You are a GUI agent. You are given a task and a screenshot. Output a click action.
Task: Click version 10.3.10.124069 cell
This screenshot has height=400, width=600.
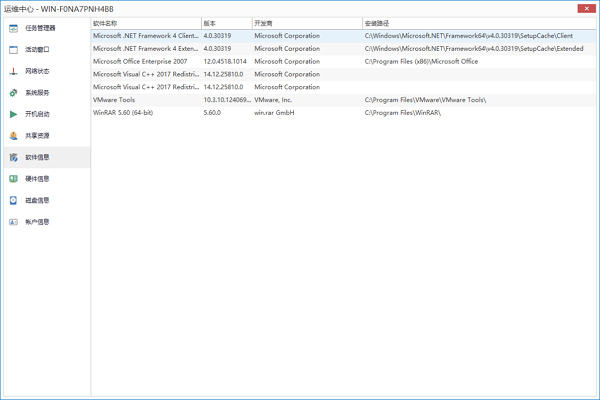pyautogui.click(x=227, y=100)
